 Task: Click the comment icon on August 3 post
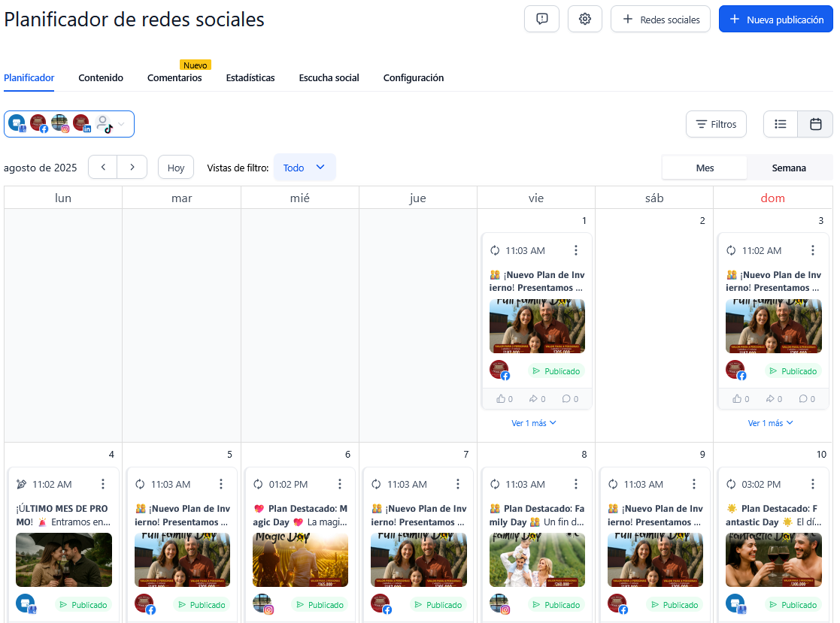(802, 399)
